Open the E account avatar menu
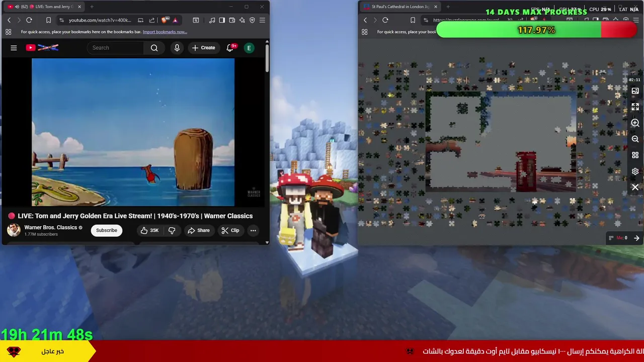 pos(249,48)
